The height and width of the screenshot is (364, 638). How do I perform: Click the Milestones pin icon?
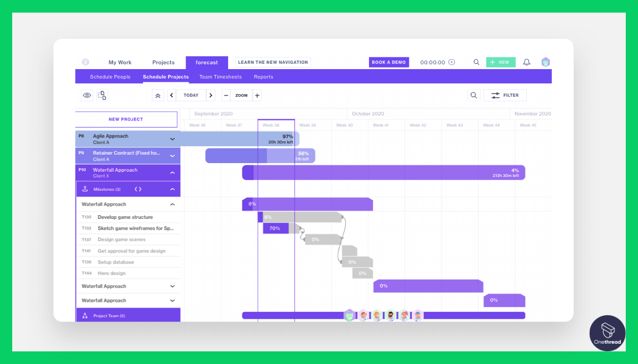[x=83, y=189]
